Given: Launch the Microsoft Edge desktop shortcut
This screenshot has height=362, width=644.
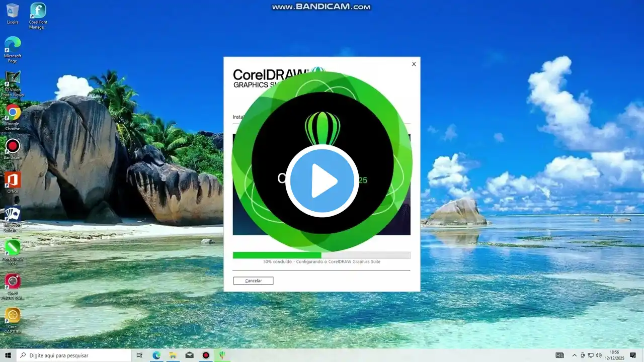Looking at the screenshot, I should 13,50.
